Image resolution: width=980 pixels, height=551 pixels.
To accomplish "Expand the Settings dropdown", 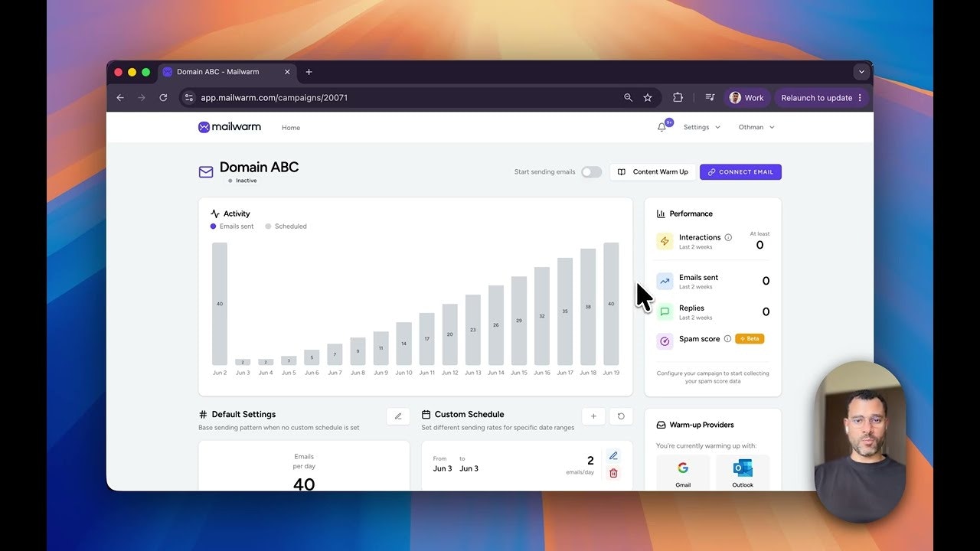I will pos(701,127).
